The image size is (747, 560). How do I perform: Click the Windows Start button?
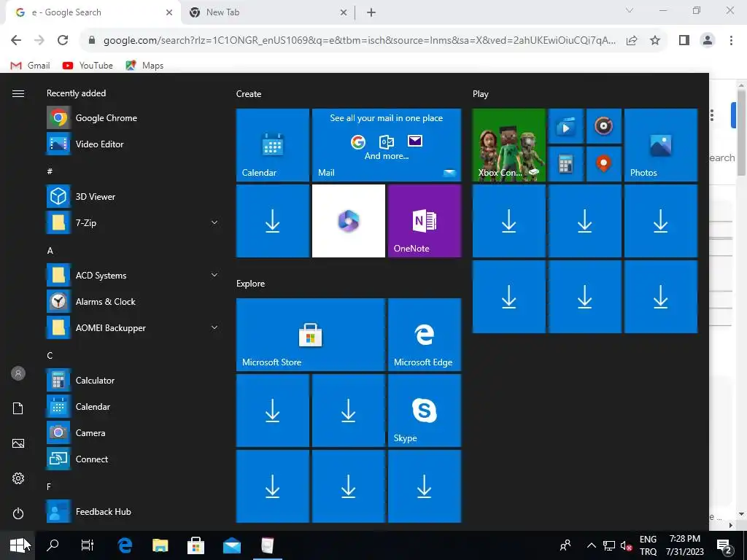18,545
